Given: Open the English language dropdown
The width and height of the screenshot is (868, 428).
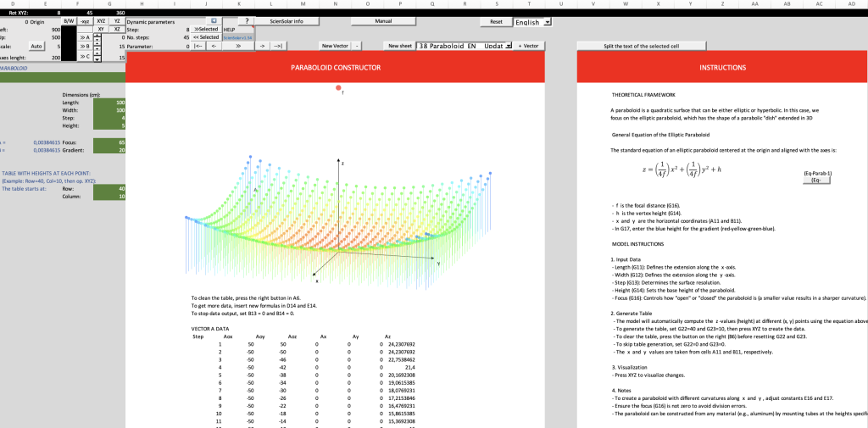Looking at the screenshot, I should (x=532, y=22).
